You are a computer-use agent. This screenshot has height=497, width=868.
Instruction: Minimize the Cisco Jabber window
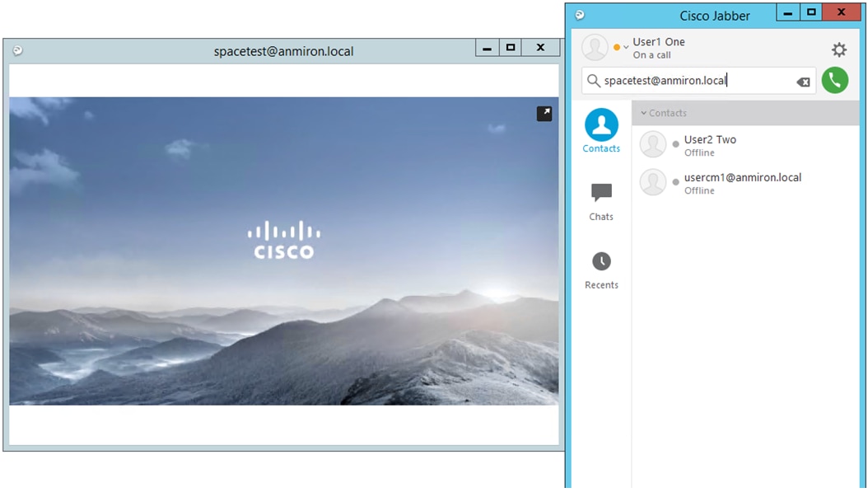click(788, 12)
